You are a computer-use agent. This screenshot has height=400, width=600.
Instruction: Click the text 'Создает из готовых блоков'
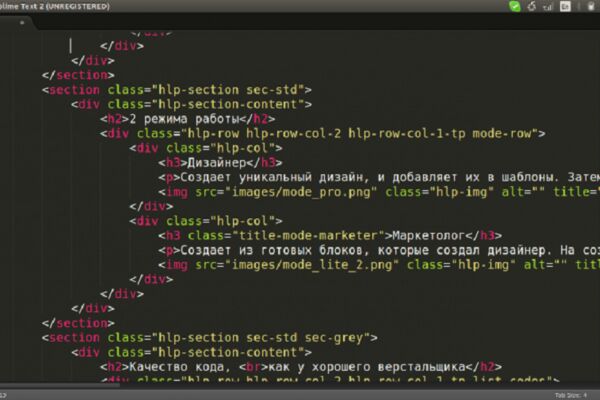pyautogui.click(x=272, y=250)
